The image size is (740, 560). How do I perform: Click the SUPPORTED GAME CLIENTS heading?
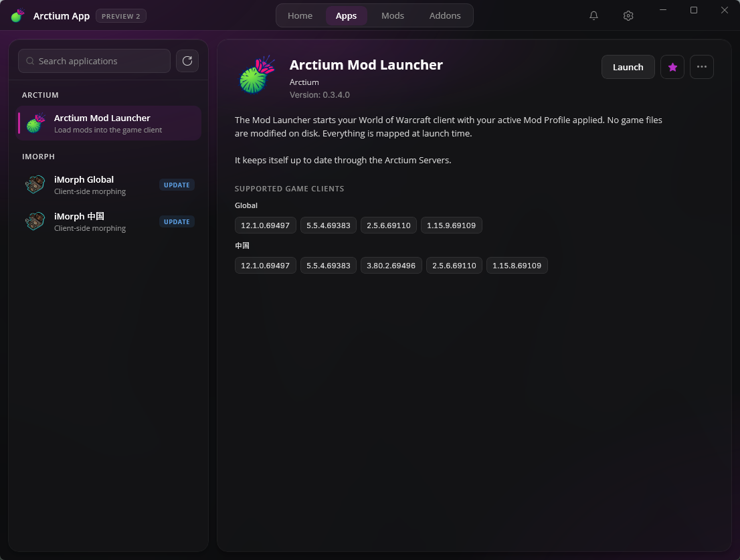[x=289, y=189]
